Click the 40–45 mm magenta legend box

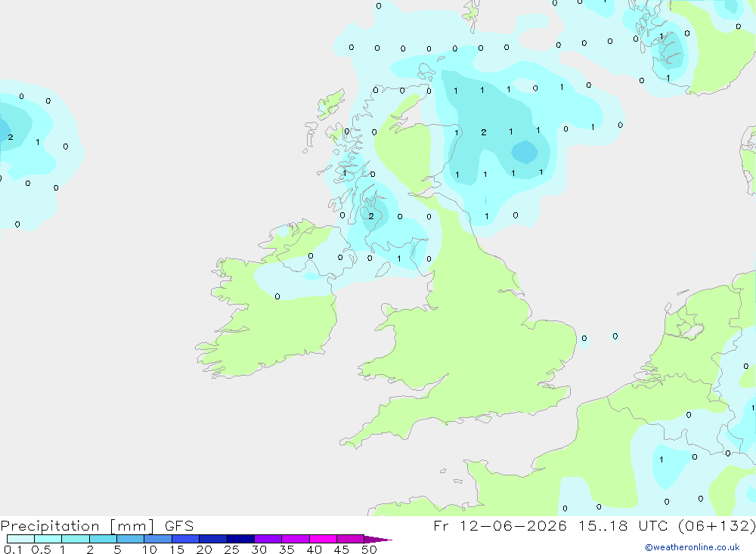[323, 539]
